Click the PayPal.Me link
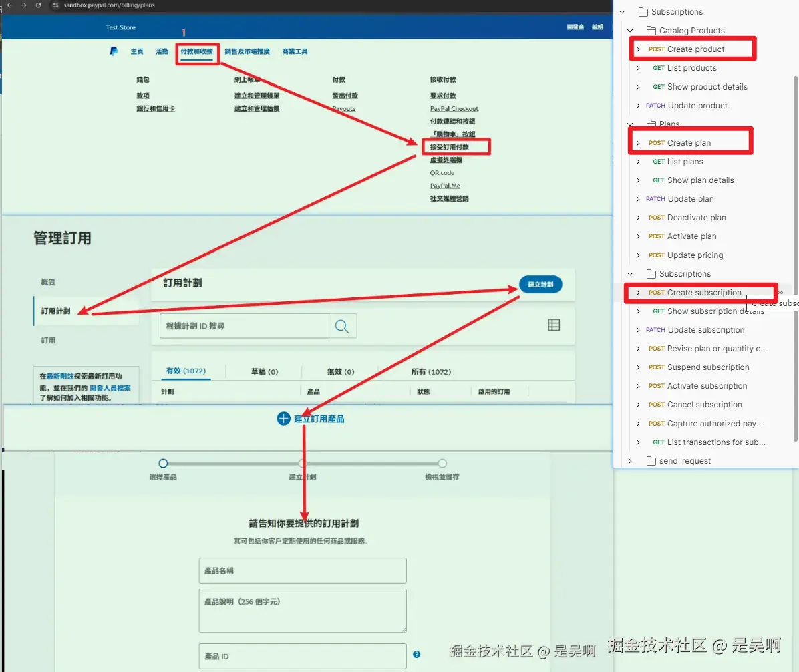 pyautogui.click(x=445, y=186)
